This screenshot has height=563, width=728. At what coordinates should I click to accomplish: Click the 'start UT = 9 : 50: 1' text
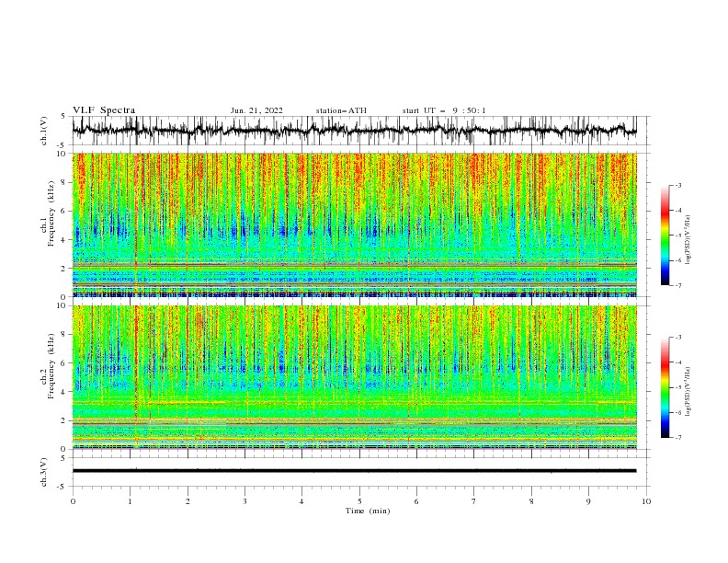(x=444, y=110)
